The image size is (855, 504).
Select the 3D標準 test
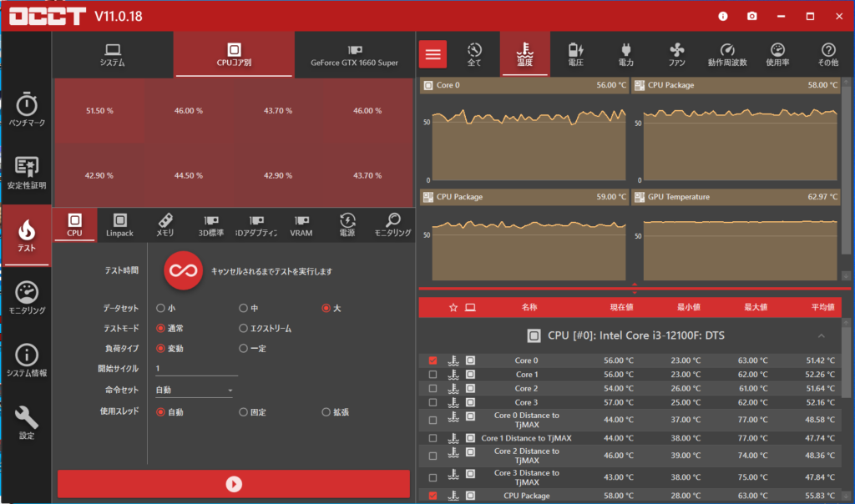[210, 225]
